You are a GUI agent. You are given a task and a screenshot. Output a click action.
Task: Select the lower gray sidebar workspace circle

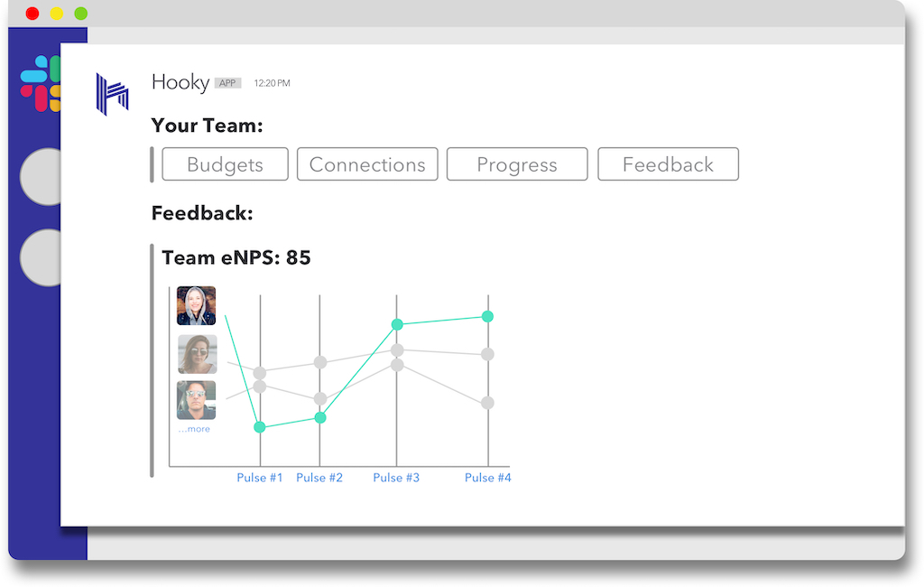tap(42, 257)
